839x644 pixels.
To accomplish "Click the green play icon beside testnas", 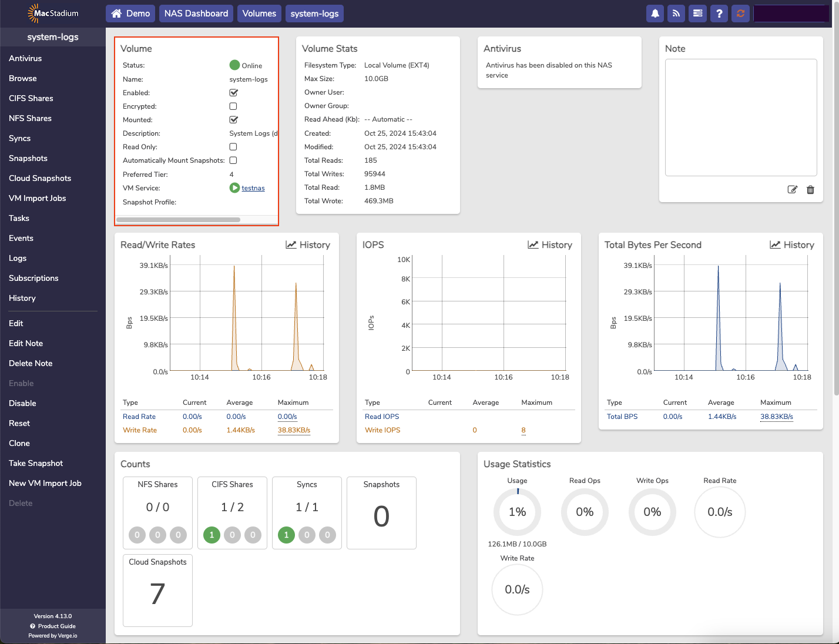I will tap(234, 187).
